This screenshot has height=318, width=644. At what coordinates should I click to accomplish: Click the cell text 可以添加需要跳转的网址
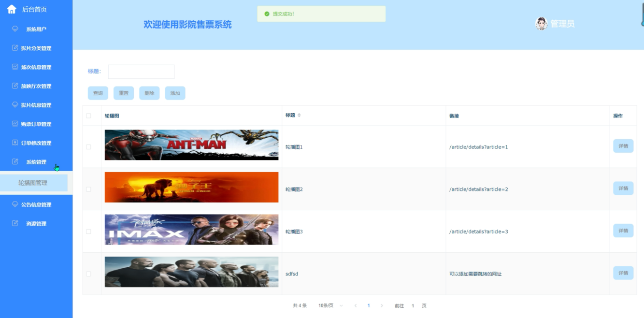[x=475, y=274]
